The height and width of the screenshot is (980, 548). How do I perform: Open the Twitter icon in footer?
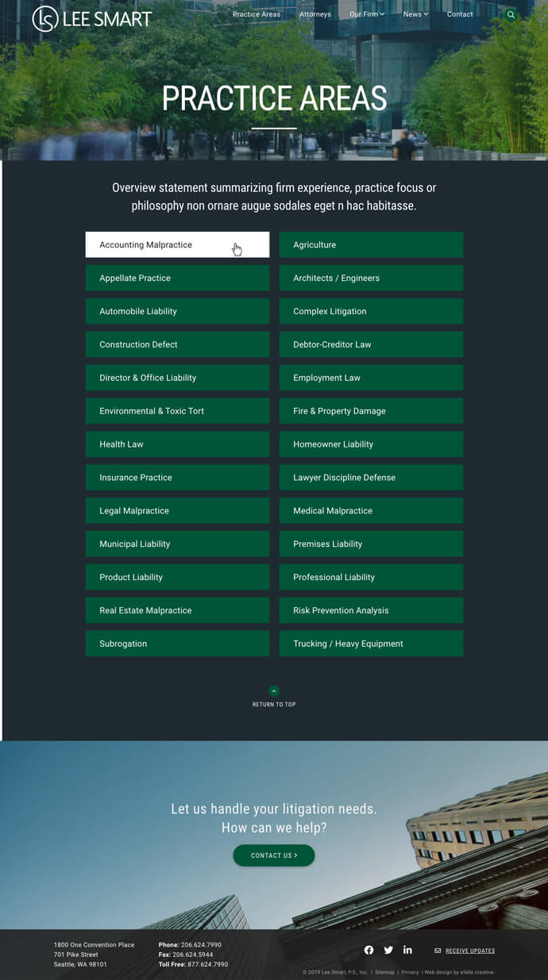point(388,950)
